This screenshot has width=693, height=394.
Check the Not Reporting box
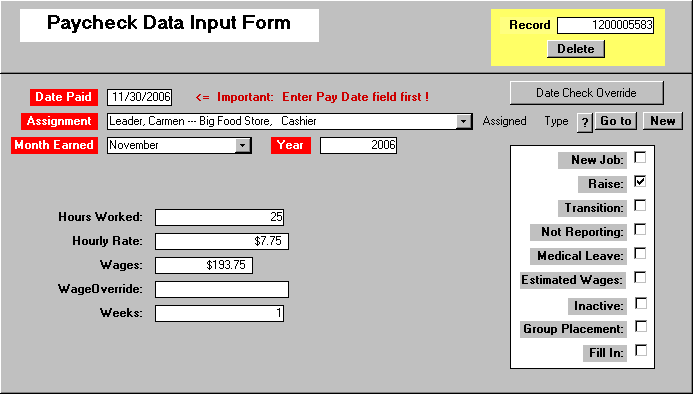[x=640, y=229]
